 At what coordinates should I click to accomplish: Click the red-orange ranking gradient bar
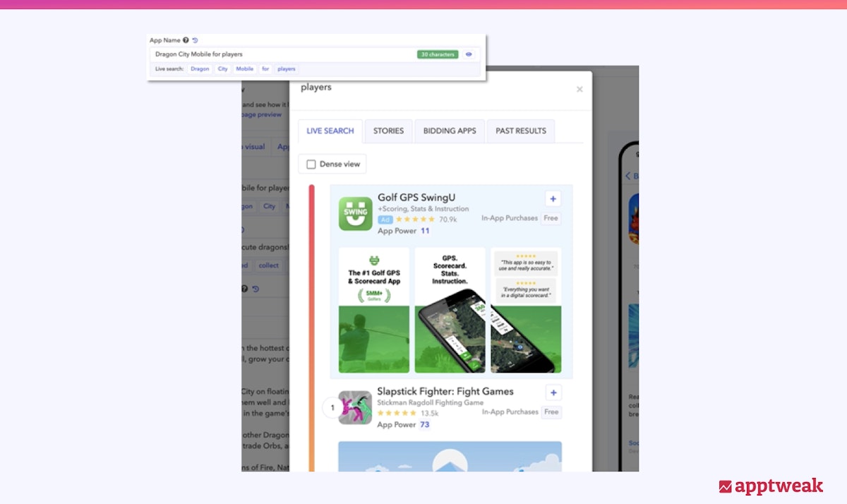pyautogui.click(x=311, y=325)
